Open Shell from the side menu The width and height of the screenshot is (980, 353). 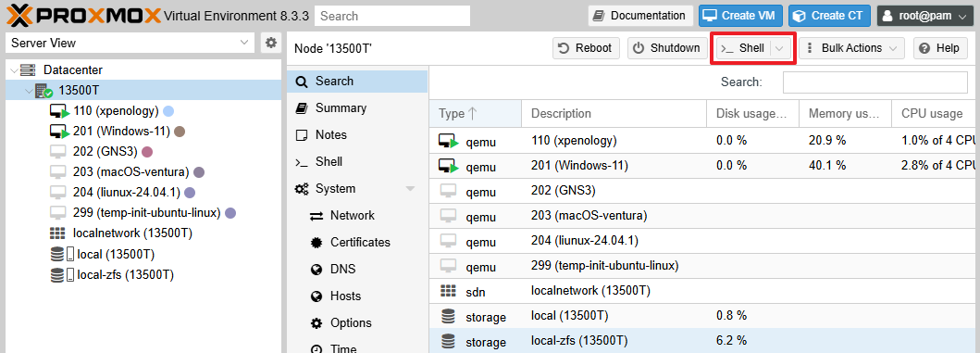(357, 162)
